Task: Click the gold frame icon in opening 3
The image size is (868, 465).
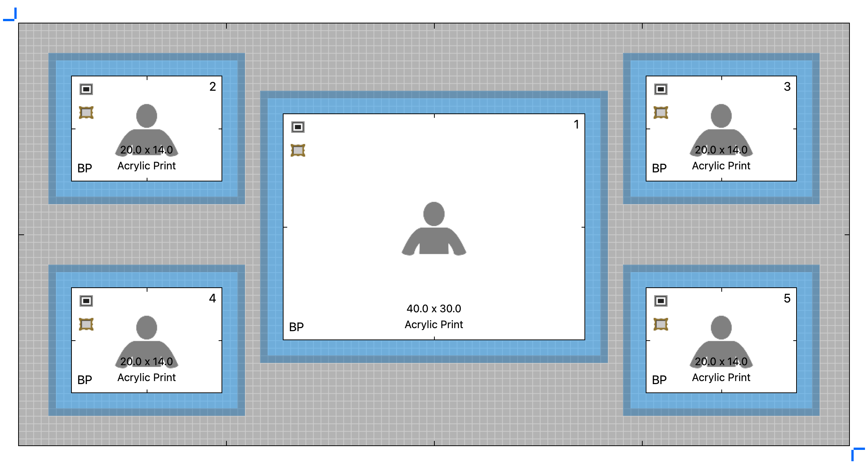Action: click(x=661, y=113)
